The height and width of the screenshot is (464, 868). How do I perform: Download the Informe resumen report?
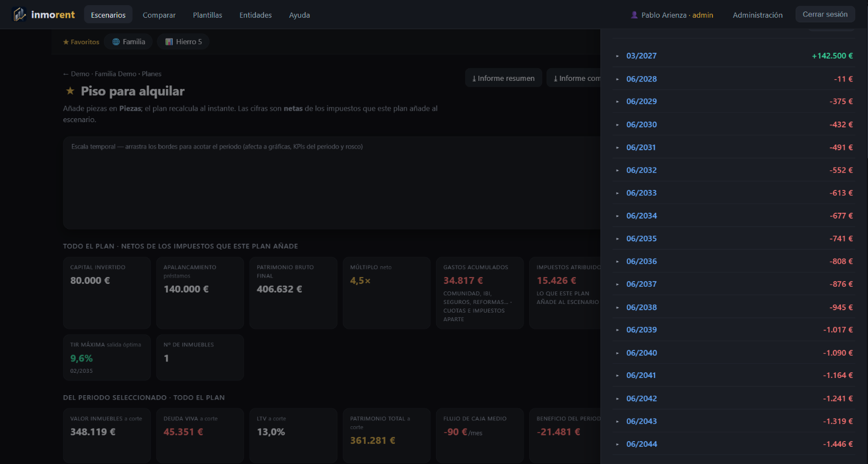coord(503,78)
